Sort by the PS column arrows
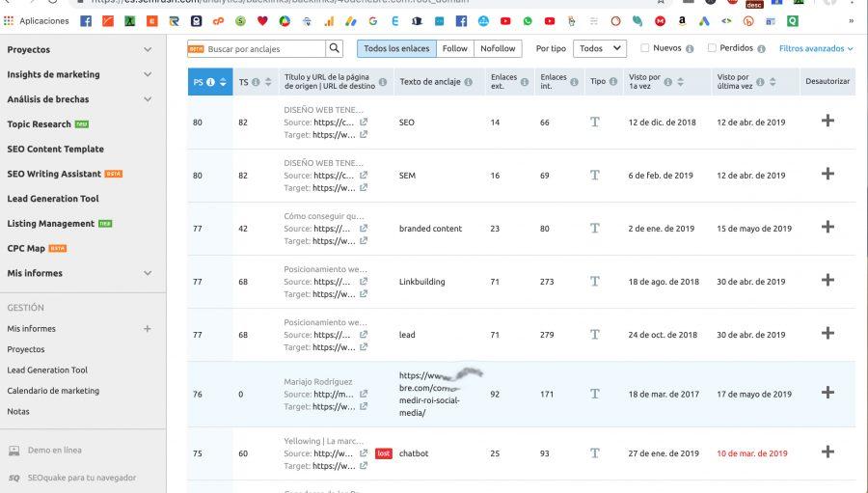Viewport: 868px width, 493px height. [223, 82]
